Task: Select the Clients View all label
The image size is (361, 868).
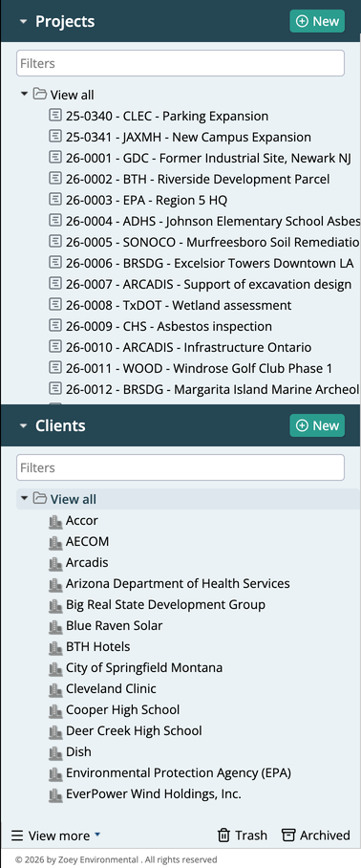Action: coord(73,499)
